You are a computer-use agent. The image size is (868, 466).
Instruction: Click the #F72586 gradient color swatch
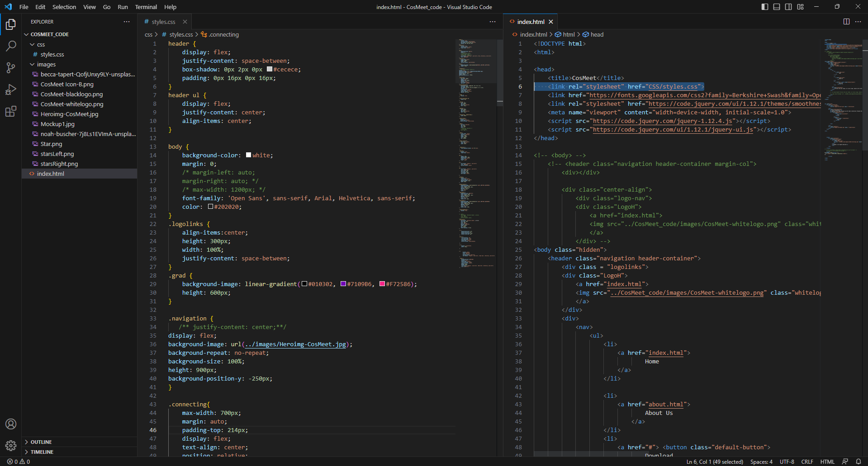point(382,284)
